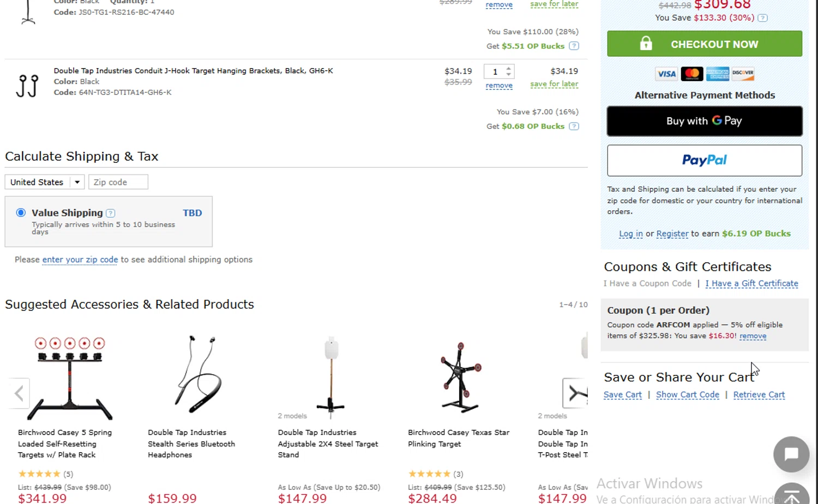Pay using the PayPal button

[705, 160]
